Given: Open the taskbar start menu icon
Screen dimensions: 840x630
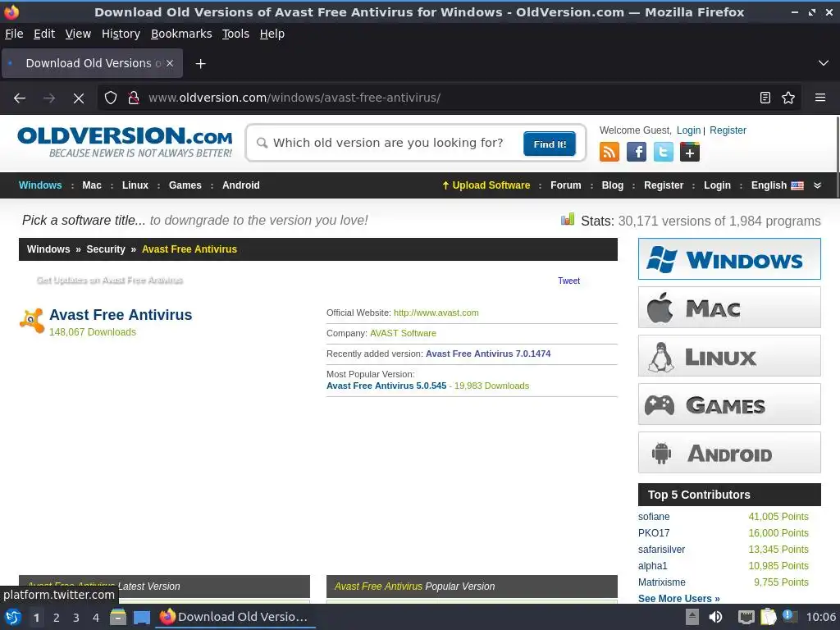Looking at the screenshot, I should tap(13, 617).
